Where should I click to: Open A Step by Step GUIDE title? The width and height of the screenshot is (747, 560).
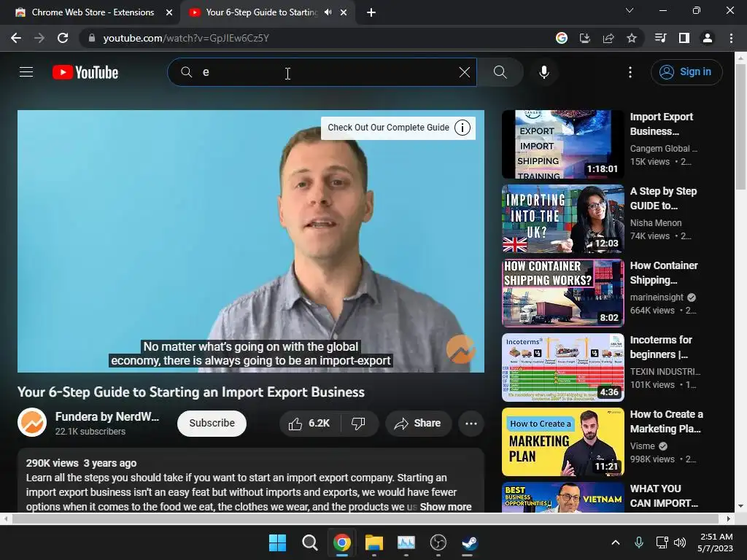click(663, 198)
